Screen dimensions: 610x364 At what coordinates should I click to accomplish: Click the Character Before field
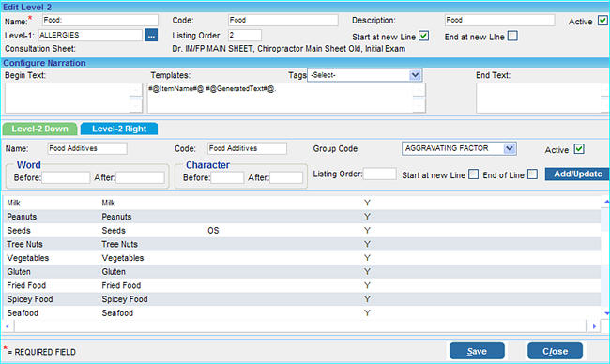pyautogui.click(x=227, y=177)
